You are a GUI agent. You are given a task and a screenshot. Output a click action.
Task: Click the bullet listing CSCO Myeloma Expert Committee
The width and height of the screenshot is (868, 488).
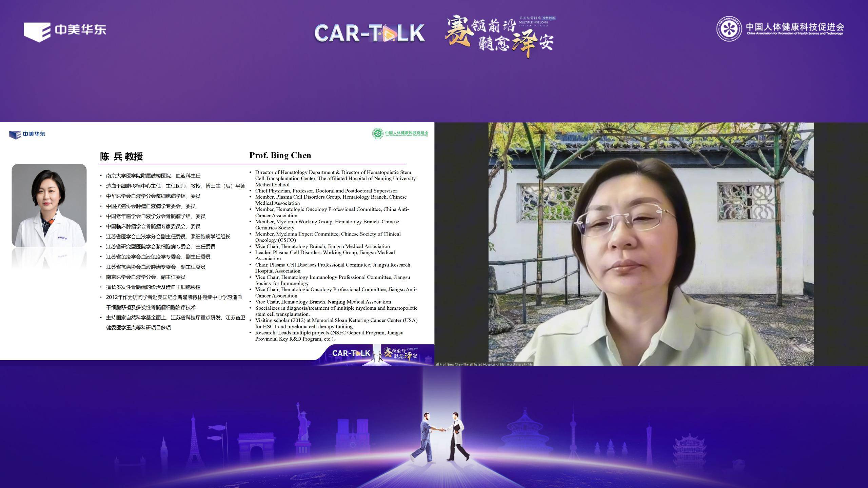point(328,237)
